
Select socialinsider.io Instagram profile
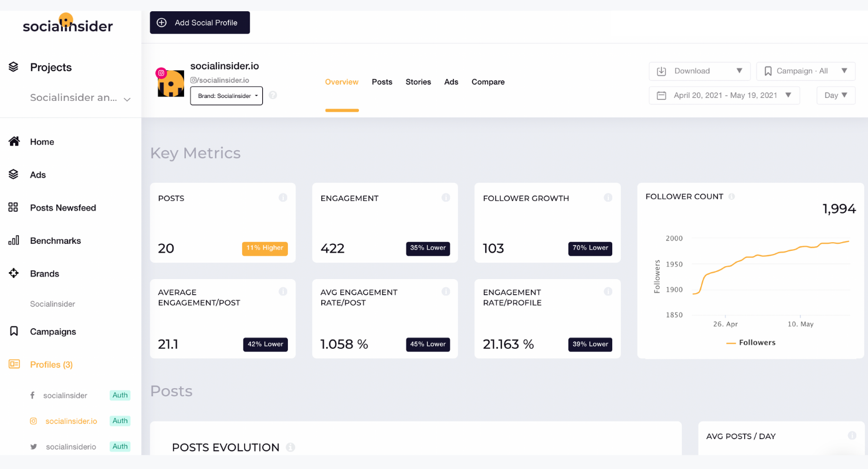[72, 422]
